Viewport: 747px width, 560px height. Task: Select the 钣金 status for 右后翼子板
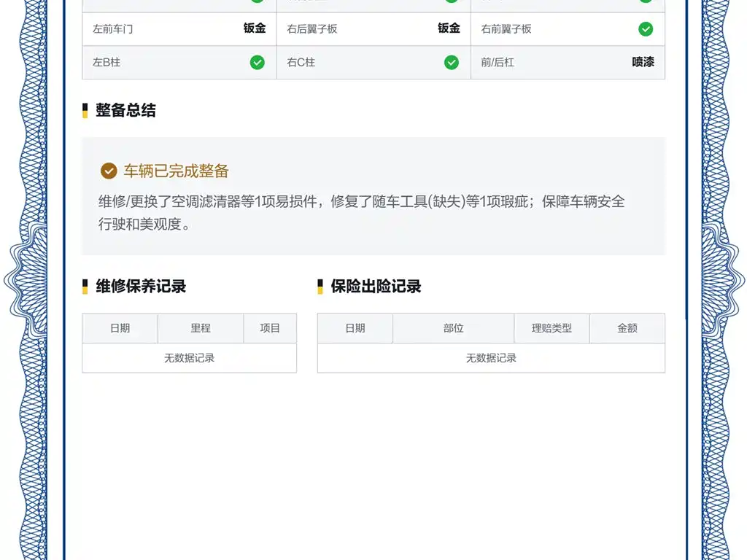[449, 28]
